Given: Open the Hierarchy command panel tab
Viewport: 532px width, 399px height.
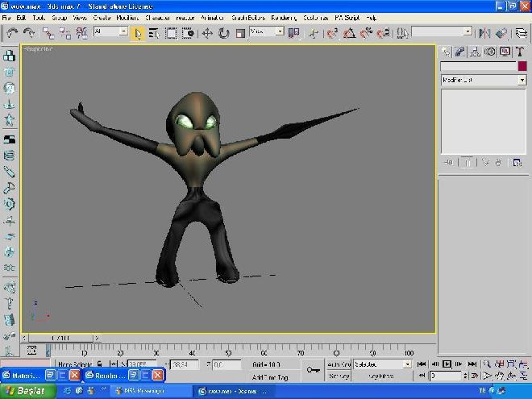Looking at the screenshot, I should pos(476,52).
